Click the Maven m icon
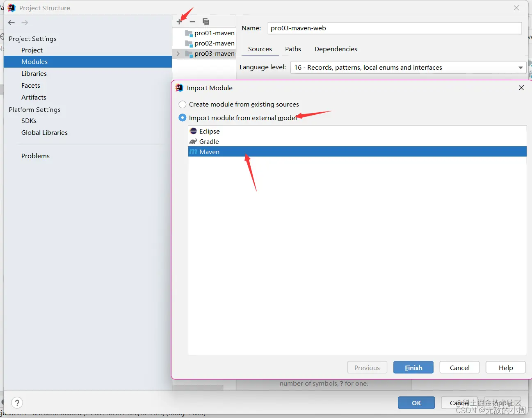532x418 pixels. (193, 152)
